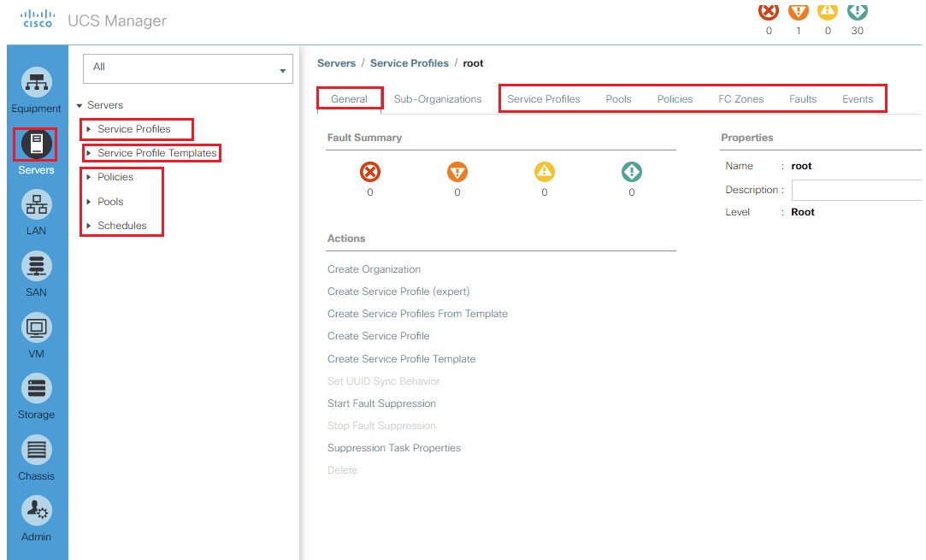This screenshot has width=926, height=560.
Task: Open the Equipment section icon
Action: point(37,82)
